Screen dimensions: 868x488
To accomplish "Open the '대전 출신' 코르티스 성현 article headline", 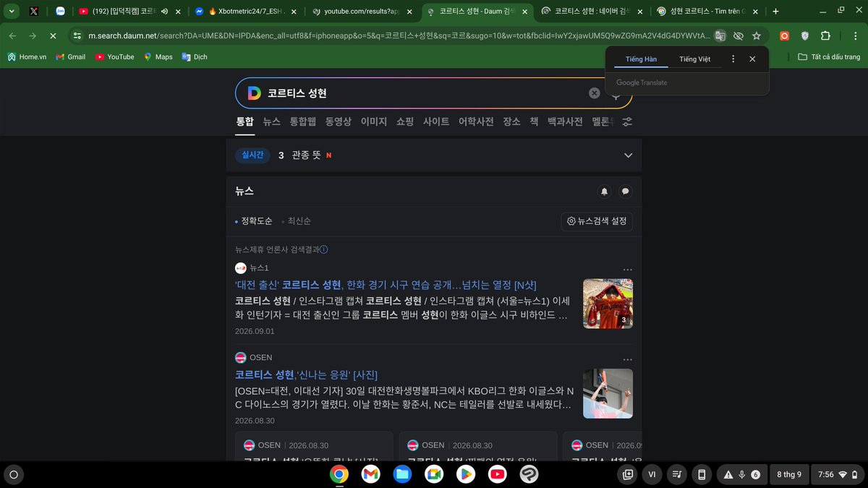I will [x=386, y=285].
